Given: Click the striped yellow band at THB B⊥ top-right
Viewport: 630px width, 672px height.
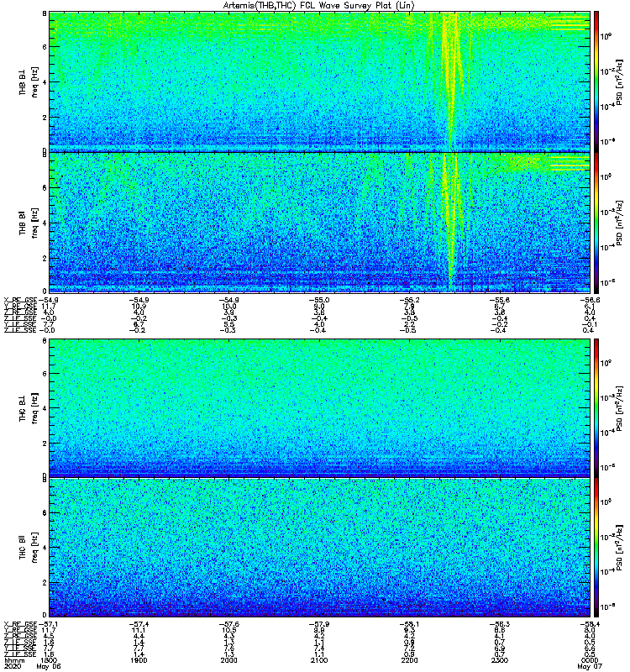Looking at the screenshot, I should point(570,23).
